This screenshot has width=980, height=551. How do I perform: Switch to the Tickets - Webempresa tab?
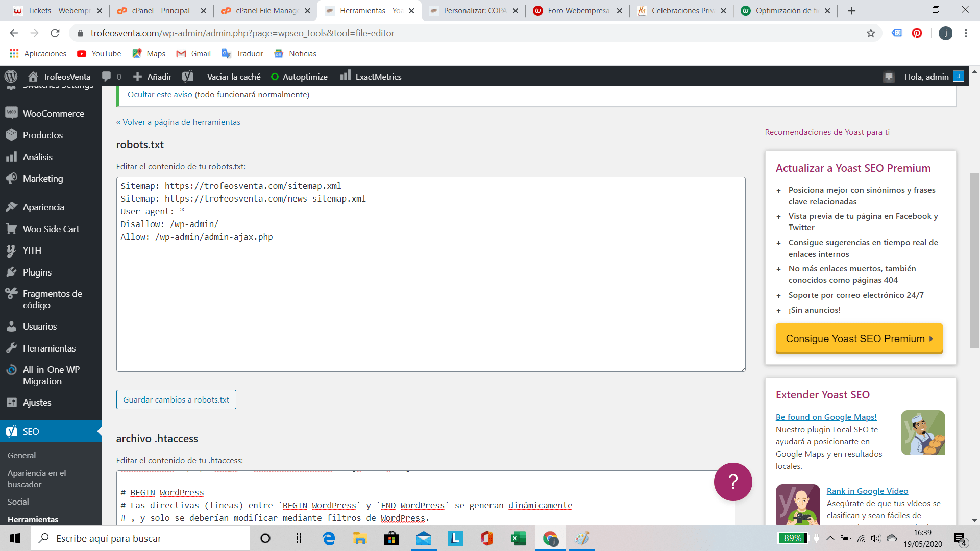tap(57, 11)
